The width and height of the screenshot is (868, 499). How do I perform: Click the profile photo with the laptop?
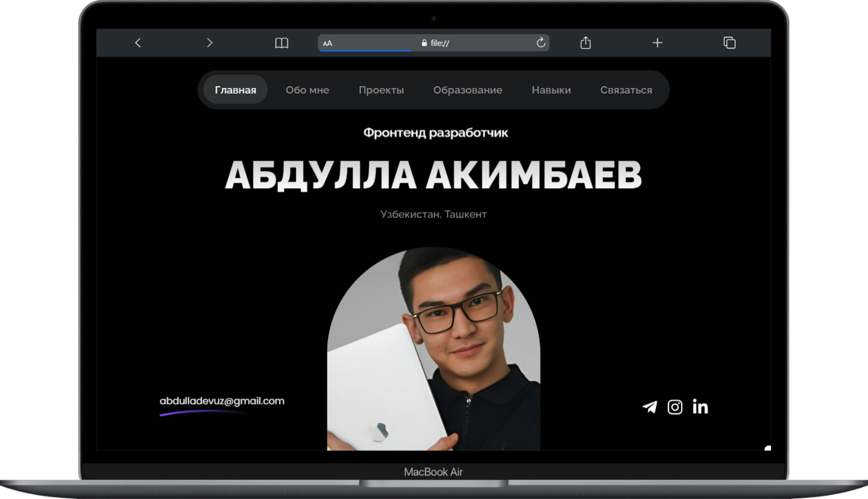click(x=434, y=349)
